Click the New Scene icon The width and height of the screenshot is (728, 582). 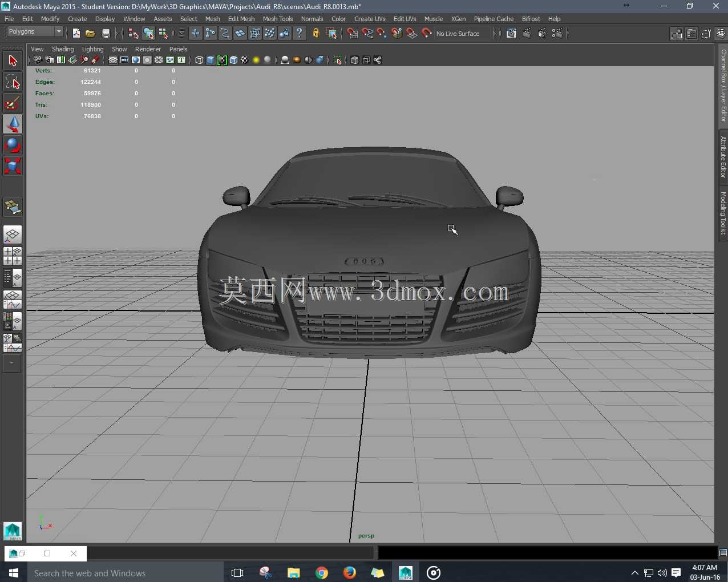76,34
